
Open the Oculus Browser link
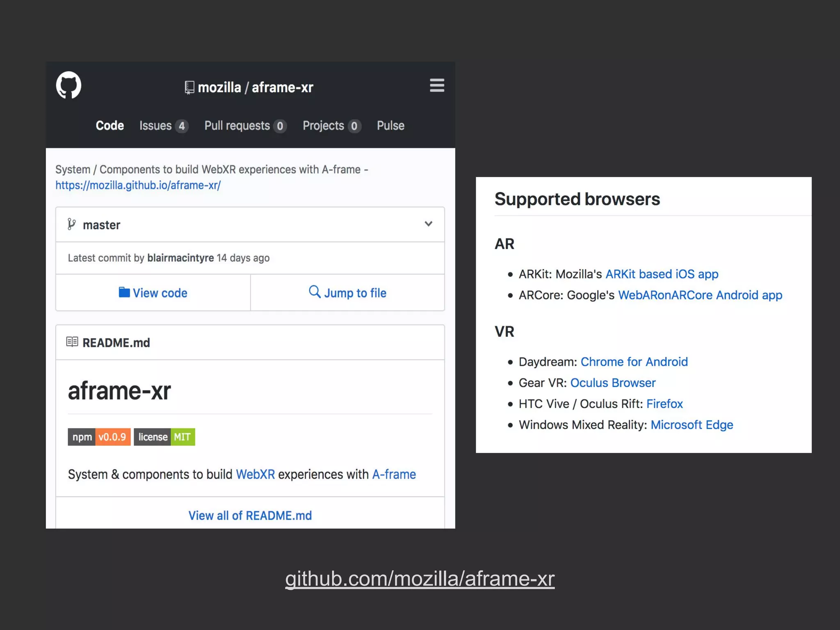613,383
